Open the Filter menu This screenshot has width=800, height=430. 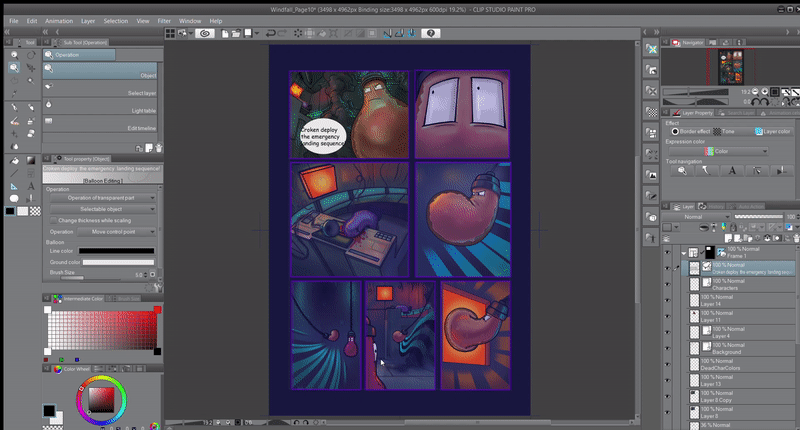(163, 20)
